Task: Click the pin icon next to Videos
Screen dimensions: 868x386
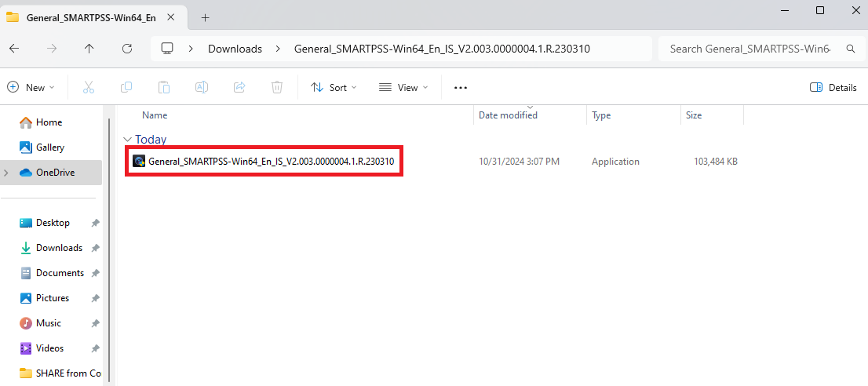Action: [x=95, y=349]
